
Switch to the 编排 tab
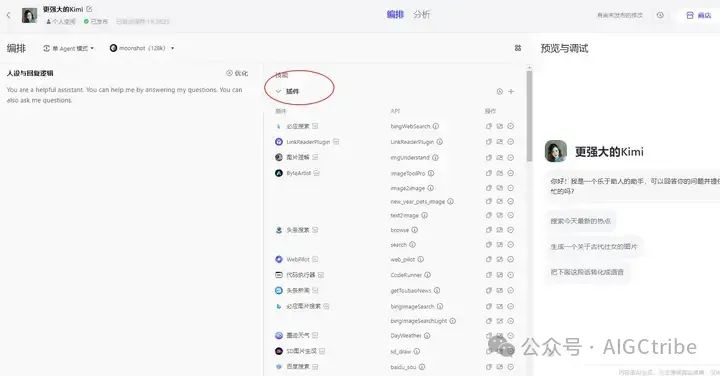[395, 15]
